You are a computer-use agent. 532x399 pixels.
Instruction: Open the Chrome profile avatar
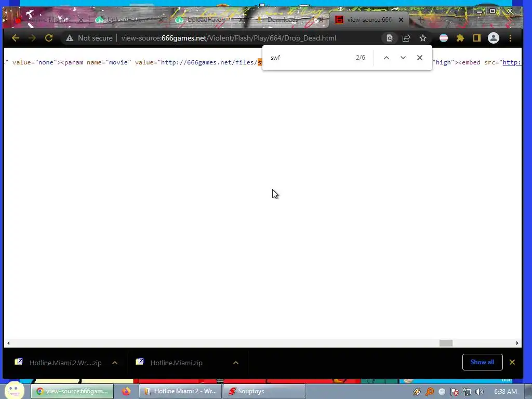point(494,38)
